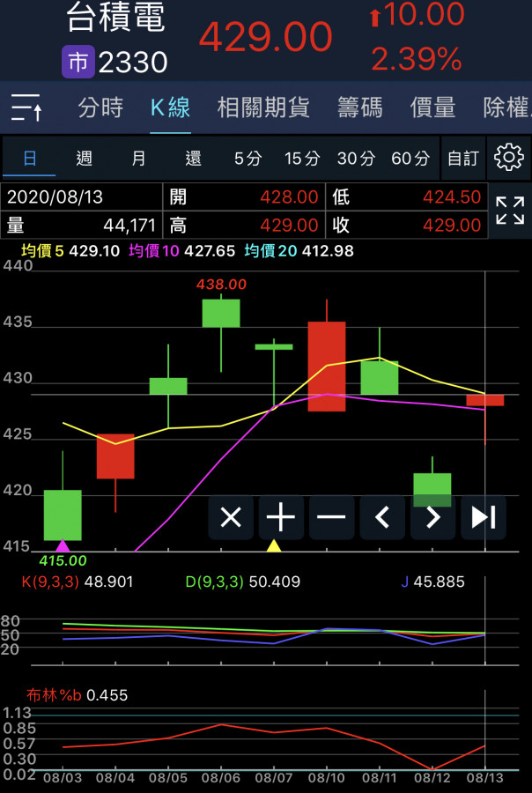Close the chart control overlay with X

tap(231, 517)
